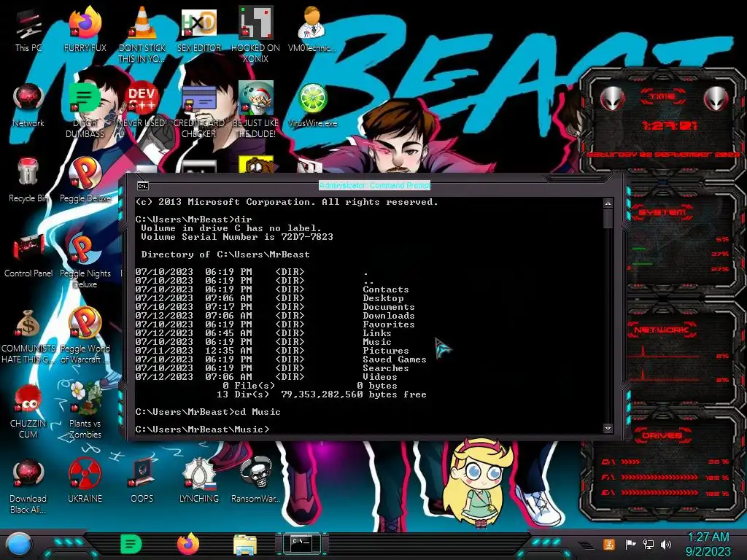Click the 'Contacts' directory entry
This screenshot has height=560, width=747.
(386, 289)
